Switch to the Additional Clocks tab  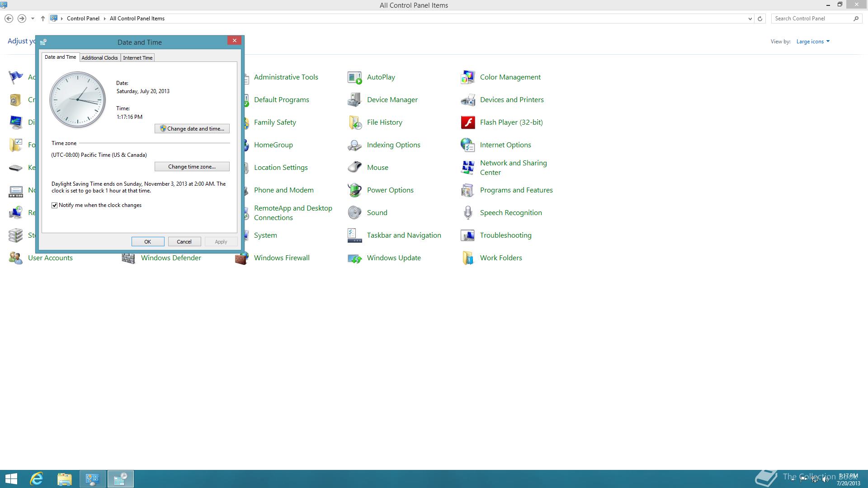coord(99,58)
